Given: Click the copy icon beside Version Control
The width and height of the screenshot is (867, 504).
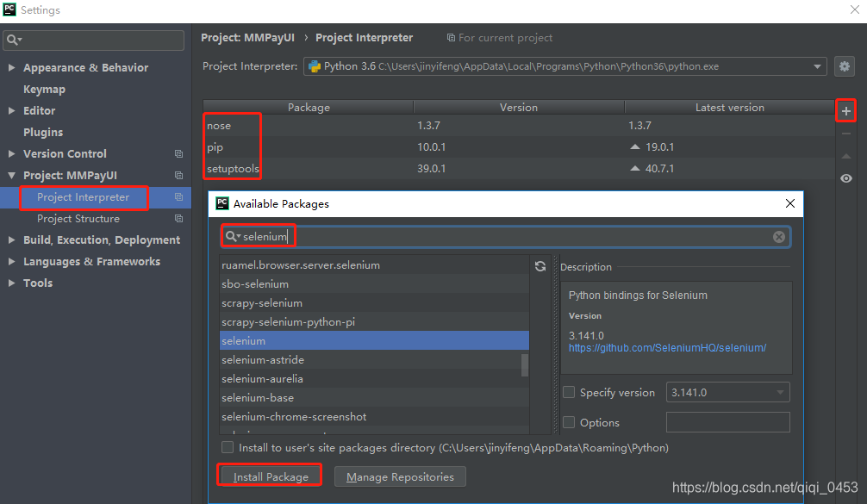Looking at the screenshot, I should tap(178, 153).
